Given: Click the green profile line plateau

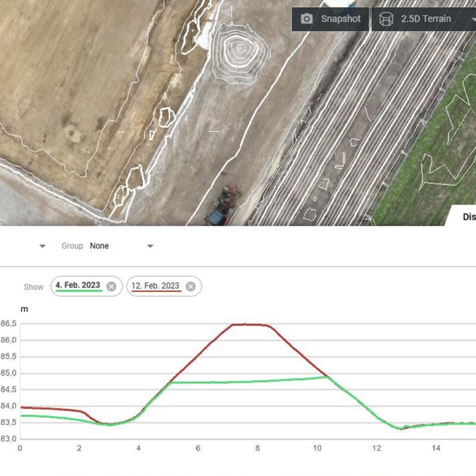Looking at the screenshot, I should coord(249,381).
